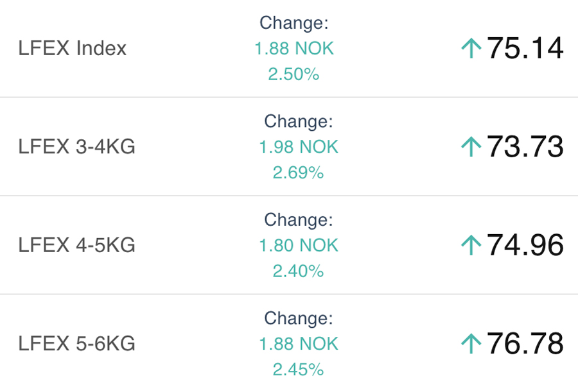Click the 1.88 NOK value for LFEX 5-6KG
Screen dimensions: 578x392
pos(298,344)
